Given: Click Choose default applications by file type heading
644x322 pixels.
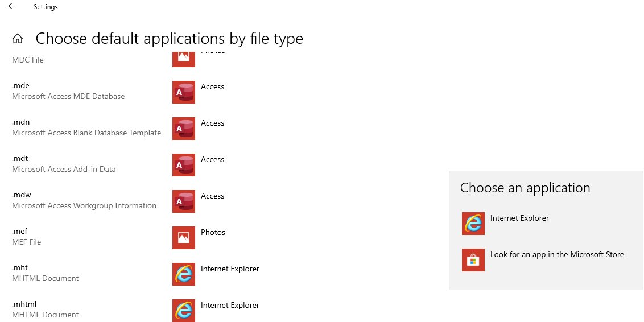Looking at the screenshot, I should click(169, 39).
